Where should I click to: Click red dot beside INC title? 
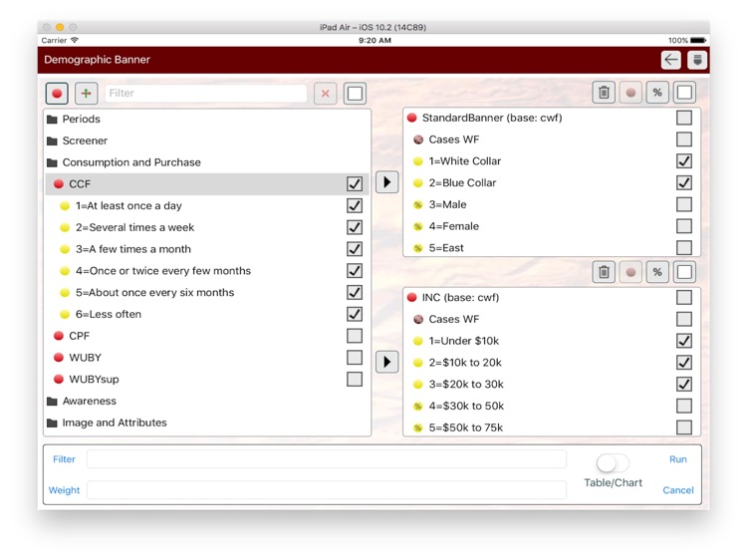pyautogui.click(x=412, y=297)
